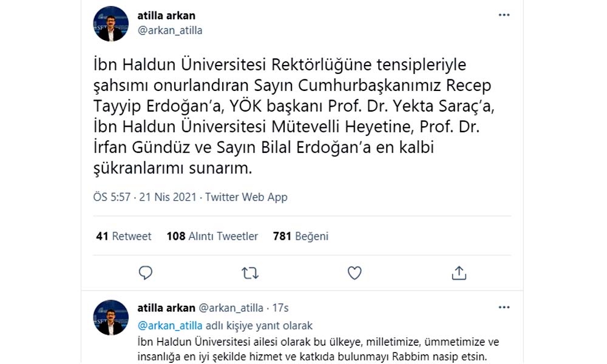Screen dimensions: 607x364
Task: Open more options on the main tweet
Action: [x=504, y=15]
